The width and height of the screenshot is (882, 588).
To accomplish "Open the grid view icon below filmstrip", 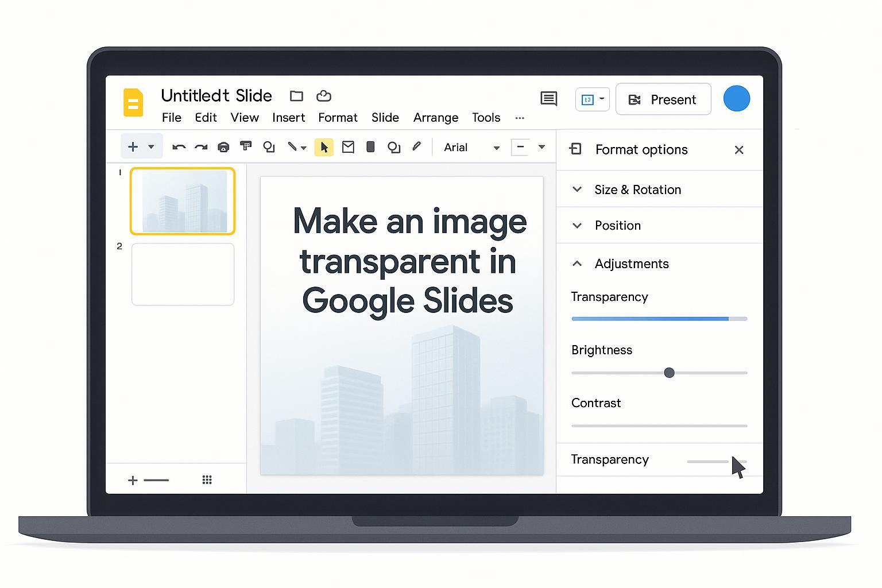I will pyautogui.click(x=207, y=480).
